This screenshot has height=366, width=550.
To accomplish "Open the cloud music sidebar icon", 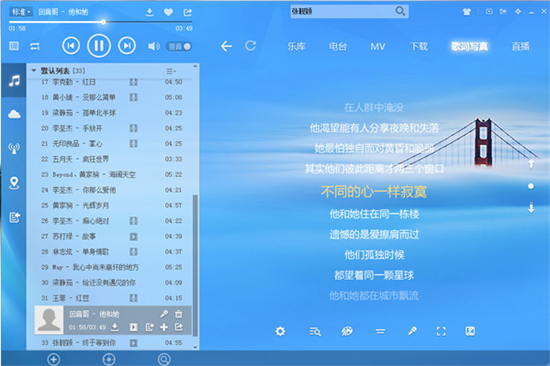I will point(14,114).
